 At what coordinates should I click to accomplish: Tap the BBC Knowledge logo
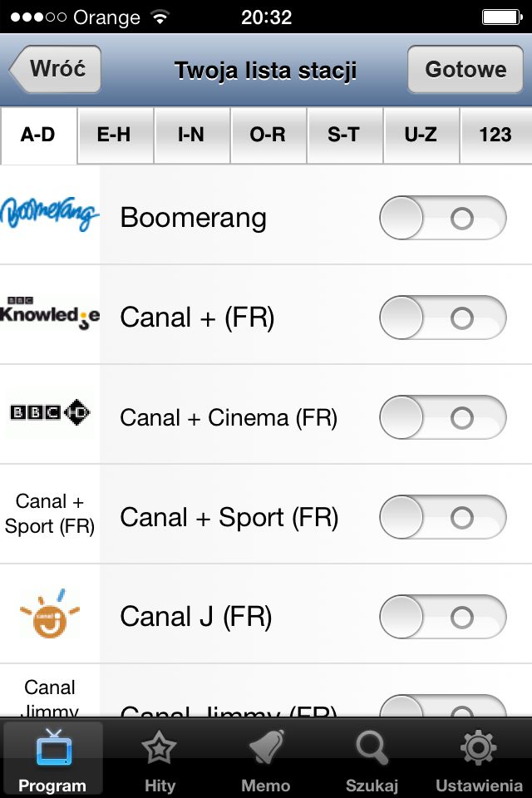coord(49,313)
